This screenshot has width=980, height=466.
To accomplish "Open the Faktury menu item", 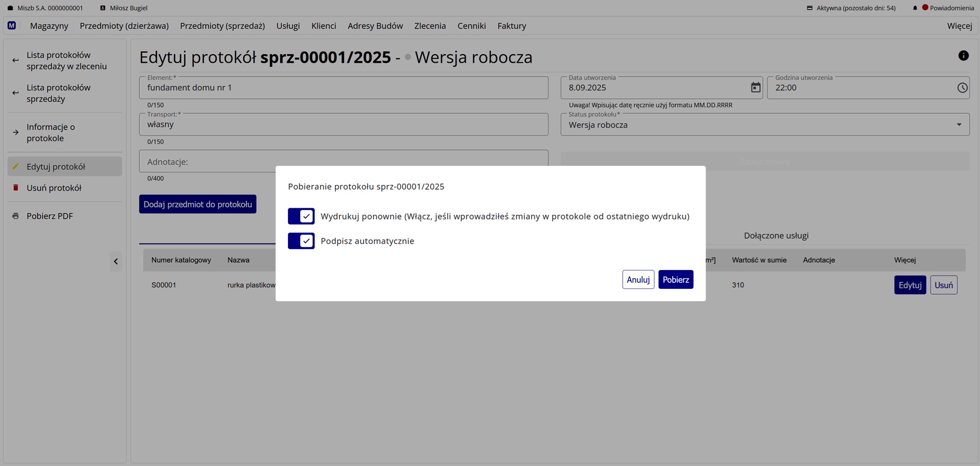I will pyautogui.click(x=511, y=26).
